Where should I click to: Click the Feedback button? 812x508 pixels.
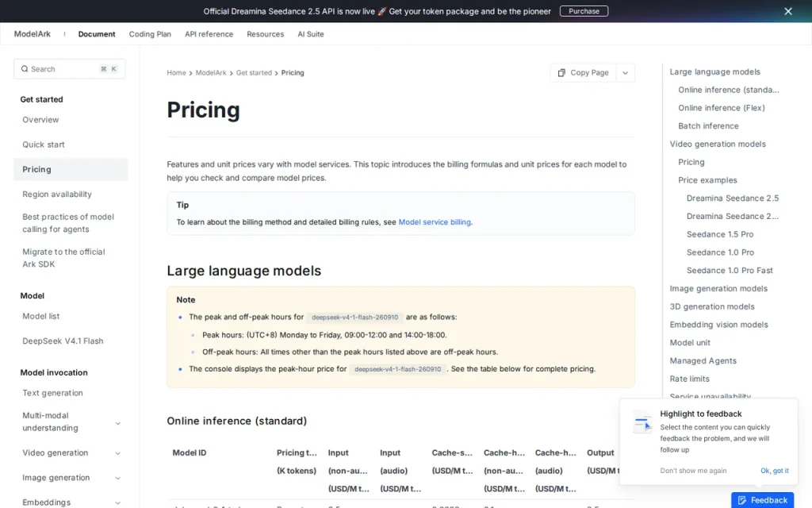762,500
